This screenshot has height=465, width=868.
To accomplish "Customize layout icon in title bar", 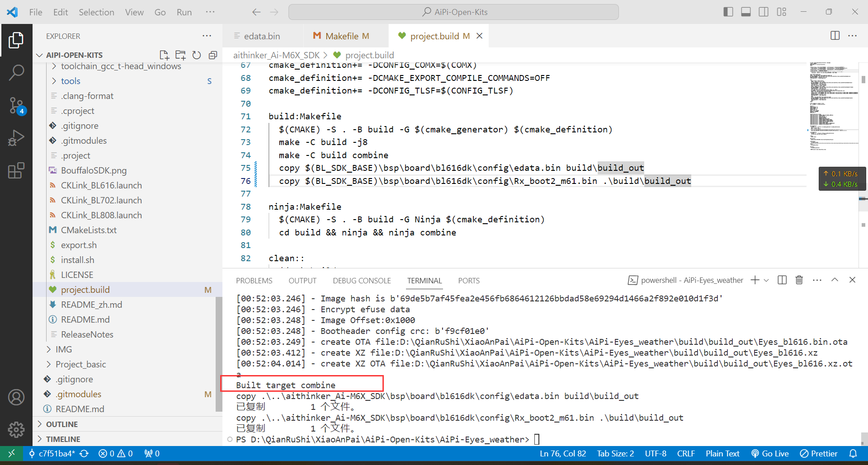I will (782, 12).
